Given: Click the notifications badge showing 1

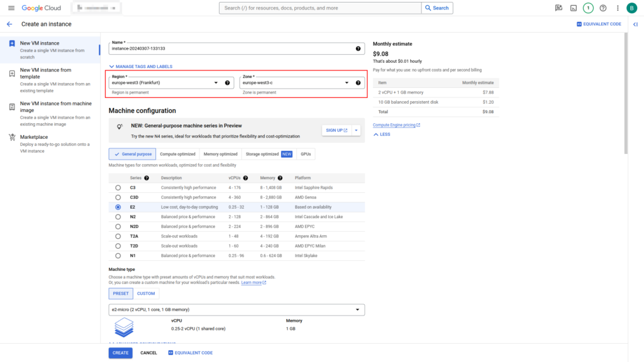Looking at the screenshot, I should (x=588, y=8).
